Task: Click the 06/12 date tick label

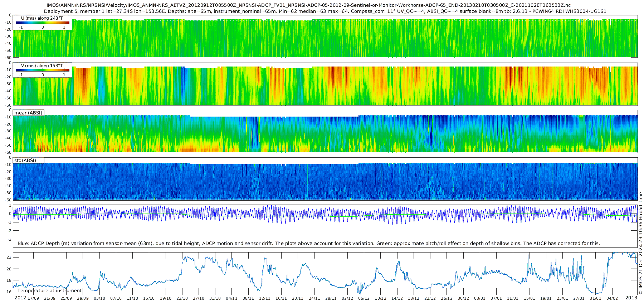Action: click(364, 298)
